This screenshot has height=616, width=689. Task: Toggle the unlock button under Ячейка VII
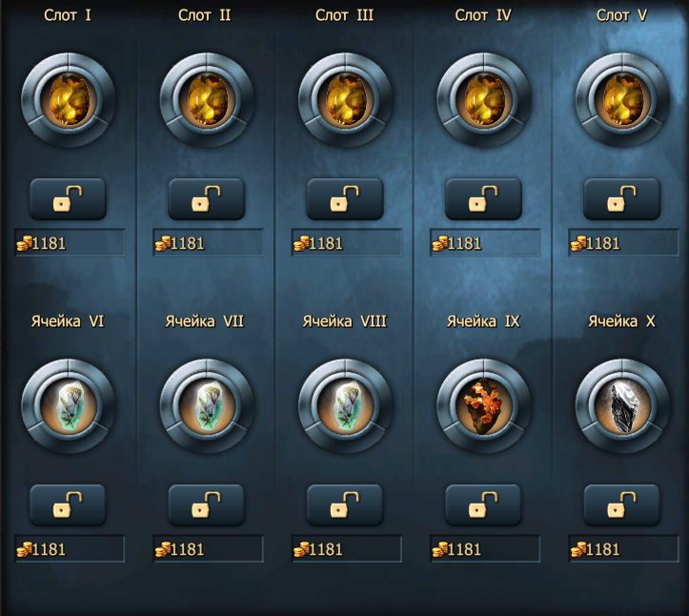click(206, 505)
